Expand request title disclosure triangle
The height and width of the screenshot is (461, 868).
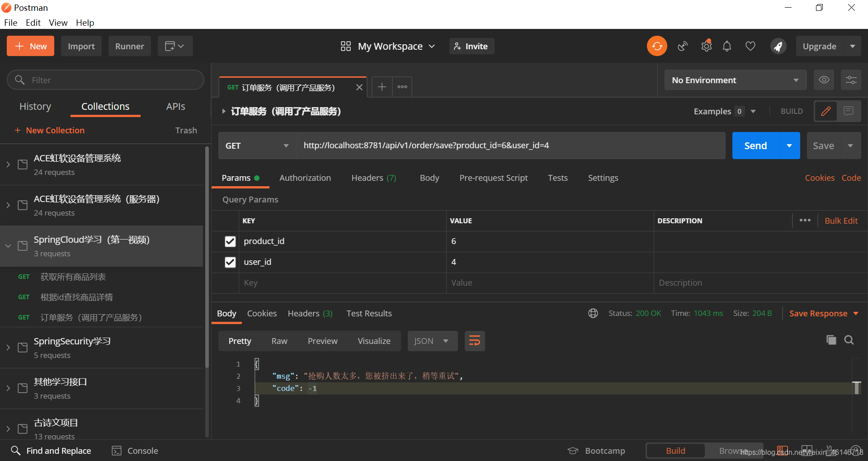[x=223, y=111]
